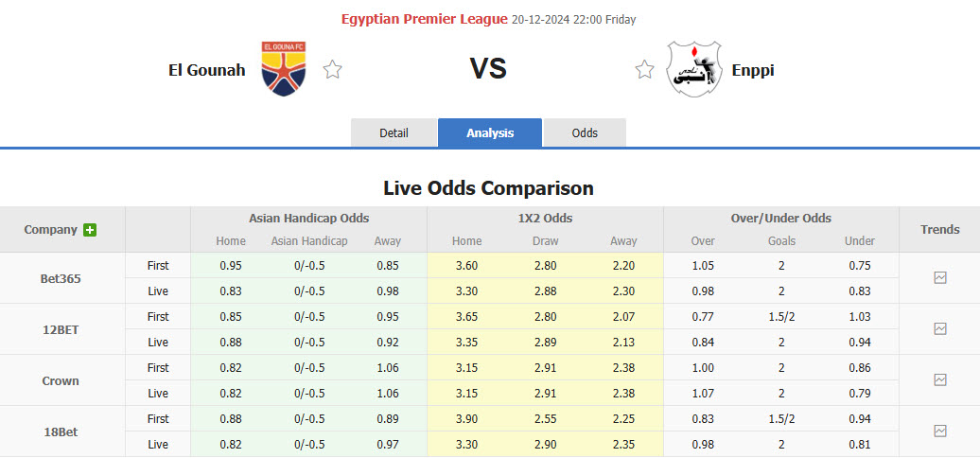Favorite El Gounah with the star icon

click(332, 69)
